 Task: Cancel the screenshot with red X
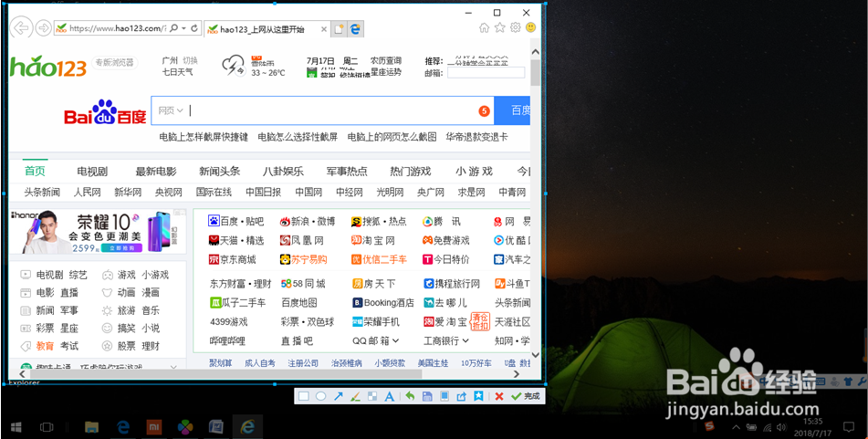(x=498, y=396)
